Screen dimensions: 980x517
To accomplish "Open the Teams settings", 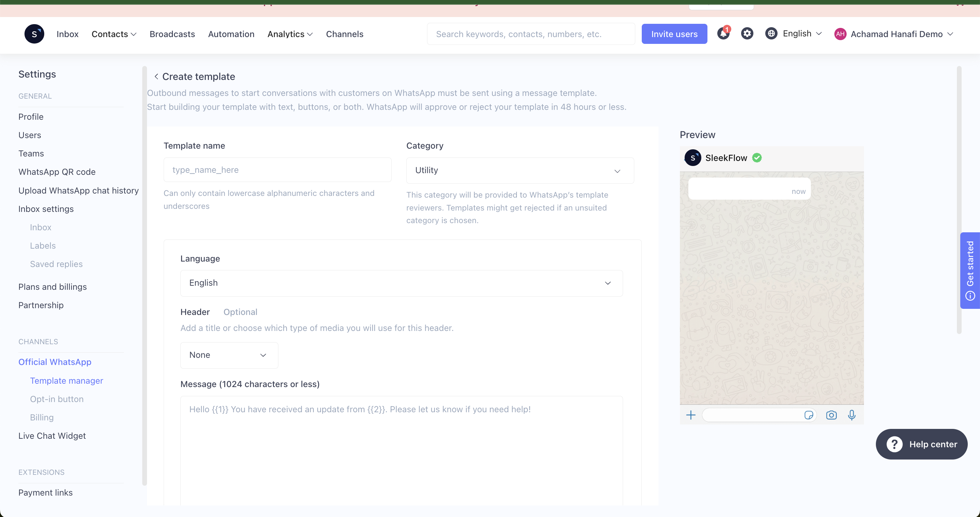I will (31, 153).
